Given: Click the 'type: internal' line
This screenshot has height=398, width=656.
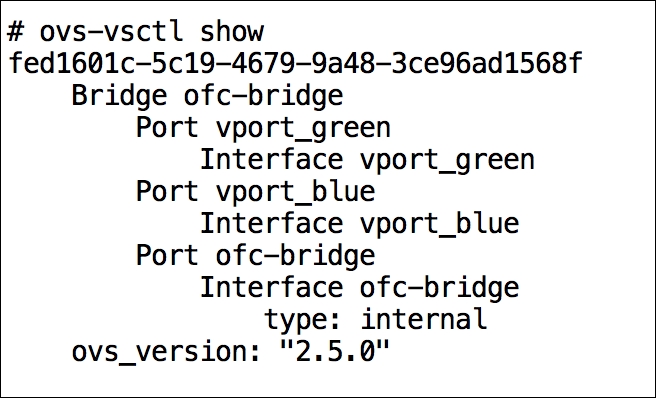Looking at the screenshot, I should (x=376, y=320).
